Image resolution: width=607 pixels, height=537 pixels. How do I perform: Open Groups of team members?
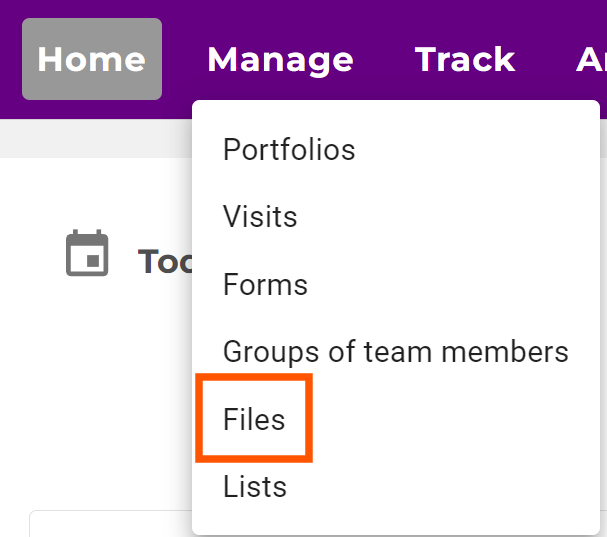(395, 352)
